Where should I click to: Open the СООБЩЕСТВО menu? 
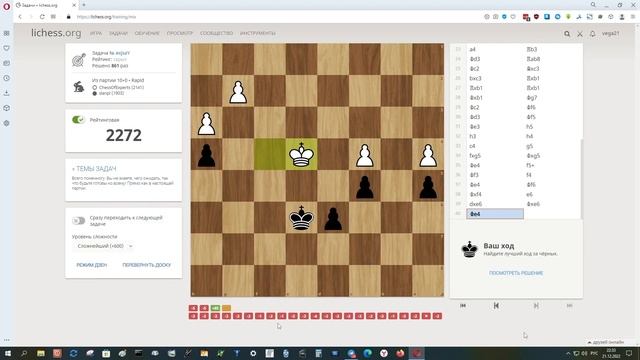click(216, 33)
